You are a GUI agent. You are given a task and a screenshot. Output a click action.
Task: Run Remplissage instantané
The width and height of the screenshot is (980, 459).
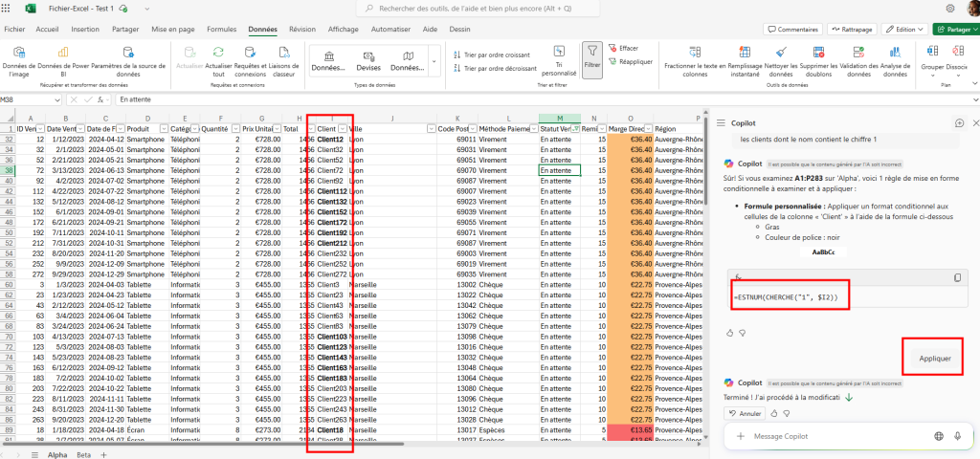(745, 61)
